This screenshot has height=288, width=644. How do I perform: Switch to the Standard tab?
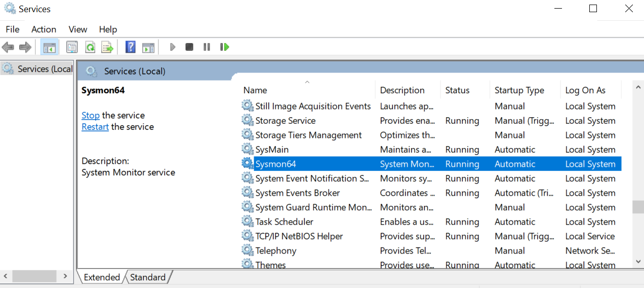coord(148,277)
